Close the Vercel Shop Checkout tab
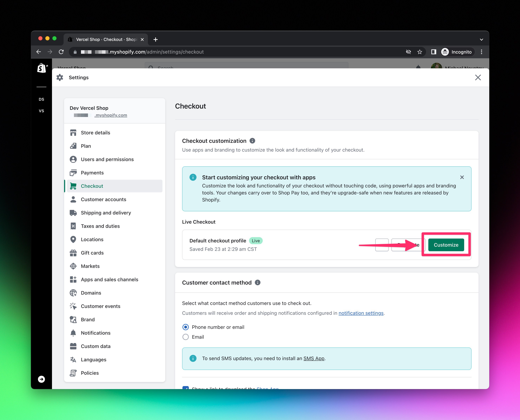 (x=142, y=40)
